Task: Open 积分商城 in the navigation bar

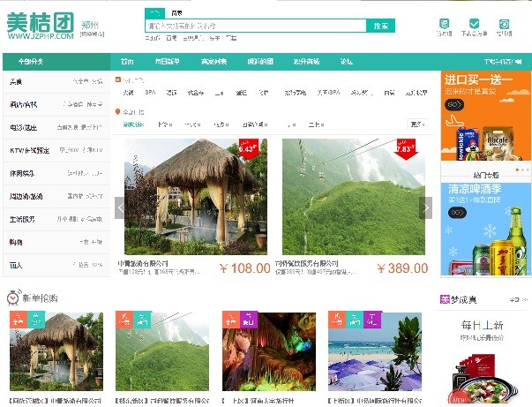Action: point(306,62)
